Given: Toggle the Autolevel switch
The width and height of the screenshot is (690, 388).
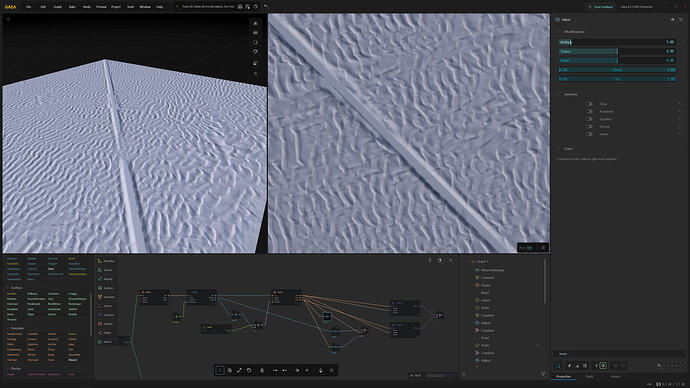Looking at the screenshot, I should click(589, 111).
